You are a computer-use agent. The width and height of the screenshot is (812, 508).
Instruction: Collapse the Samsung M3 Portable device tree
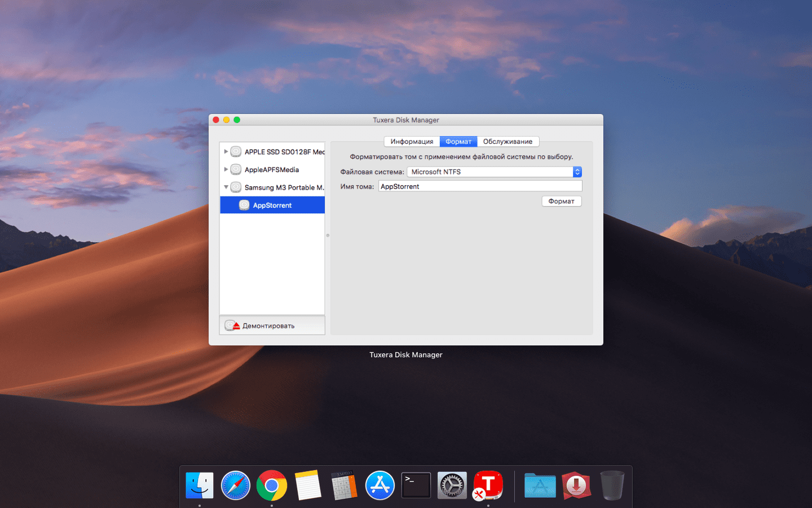227,187
